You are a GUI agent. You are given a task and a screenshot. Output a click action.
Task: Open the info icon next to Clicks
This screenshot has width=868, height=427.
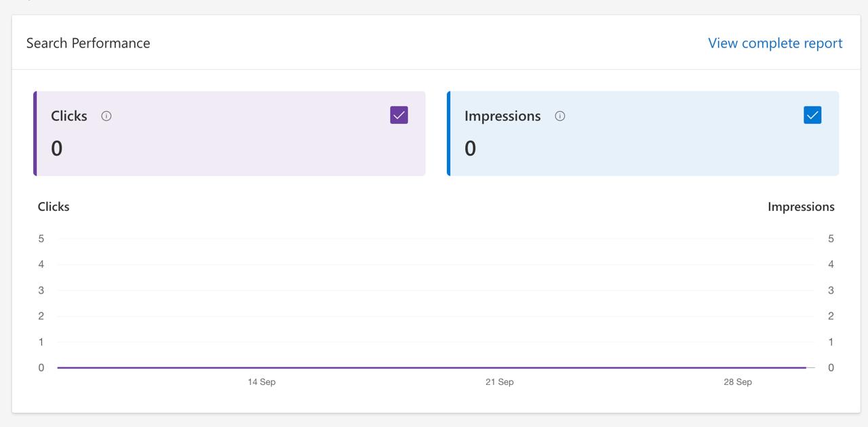coord(106,116)
